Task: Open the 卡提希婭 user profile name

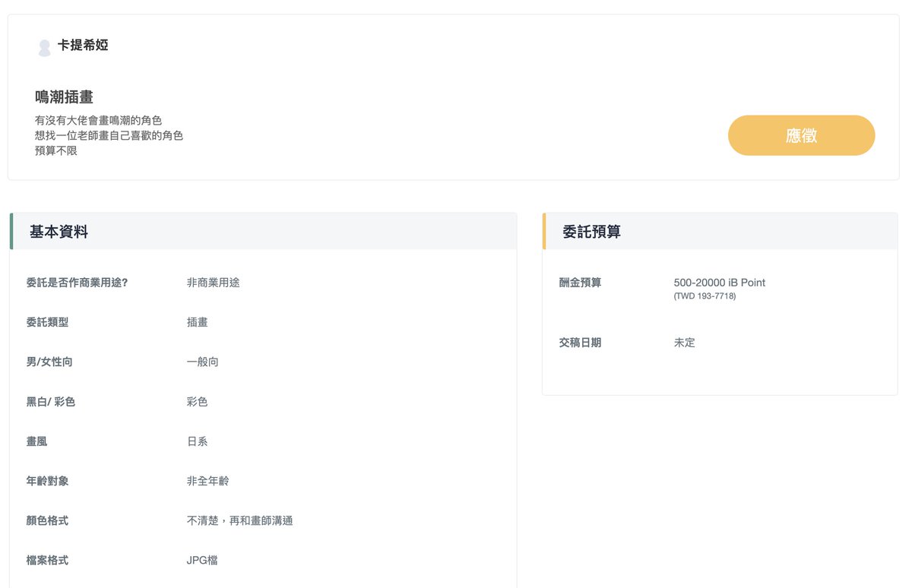Action: tap(83, 46)
